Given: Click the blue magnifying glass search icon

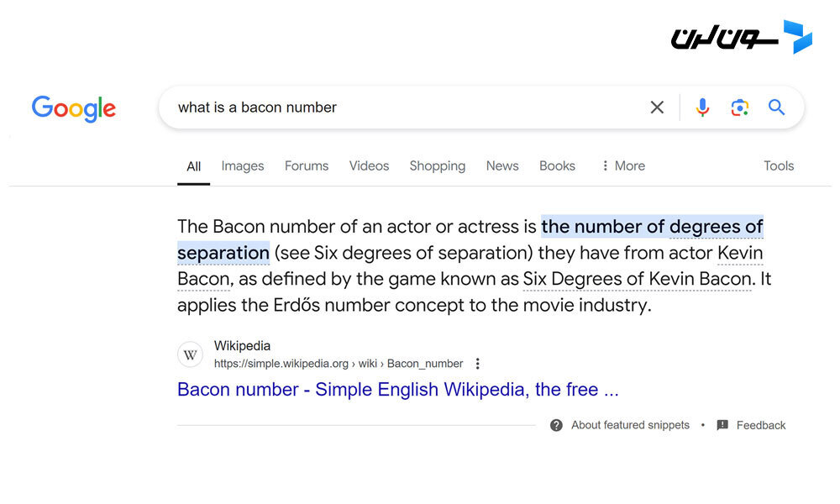Looking at the screenshot, I should pos(776,108).
